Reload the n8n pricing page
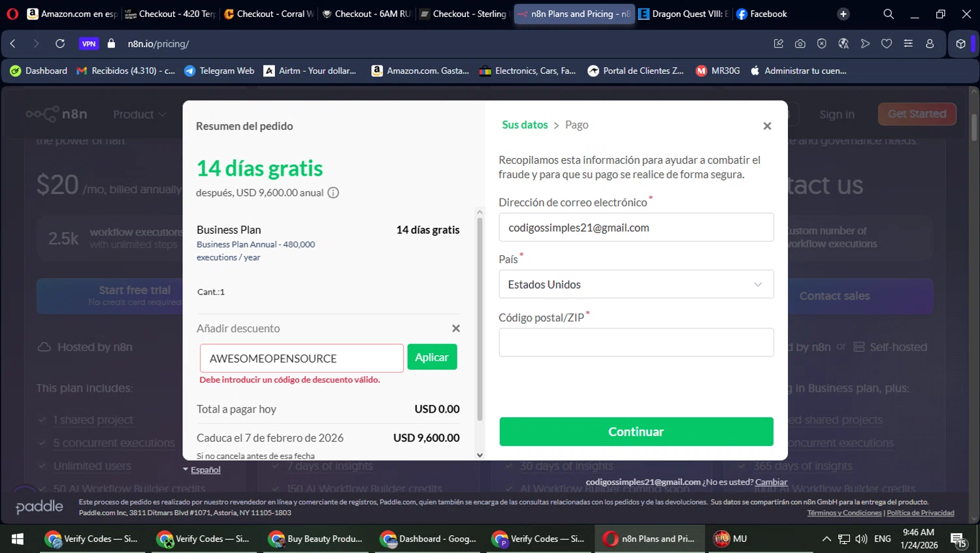The height and width of the screenshot is (553, 980). coord(60,44)
